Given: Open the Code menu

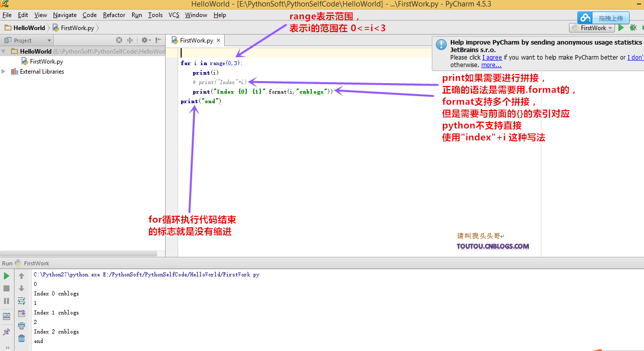Looking at the screenshot, I should click(90, 15).
